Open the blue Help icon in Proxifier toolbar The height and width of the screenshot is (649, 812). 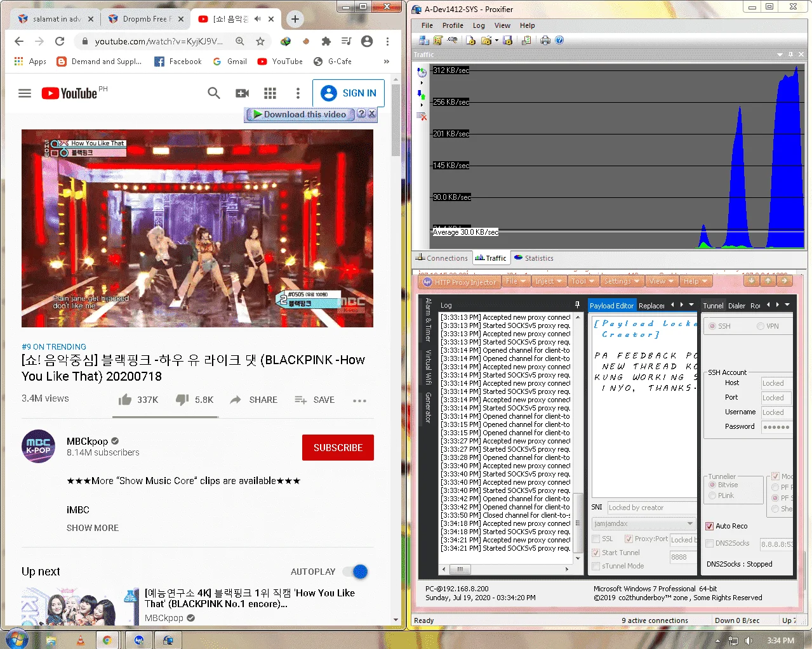[x=559, y=40]
